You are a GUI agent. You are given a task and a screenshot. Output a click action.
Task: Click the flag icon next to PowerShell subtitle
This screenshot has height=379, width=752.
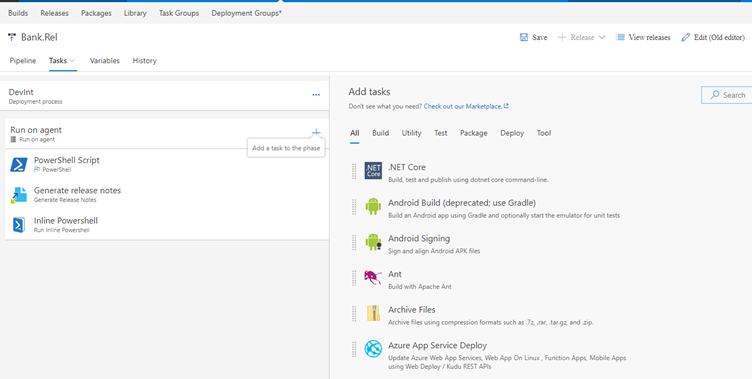tap(37, 170)
